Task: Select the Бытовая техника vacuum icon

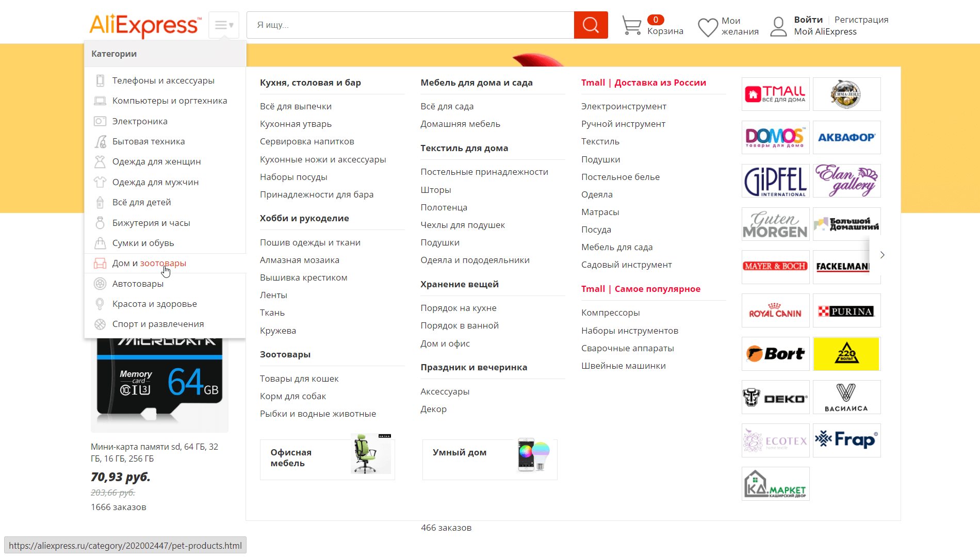Action: (100, 141)
